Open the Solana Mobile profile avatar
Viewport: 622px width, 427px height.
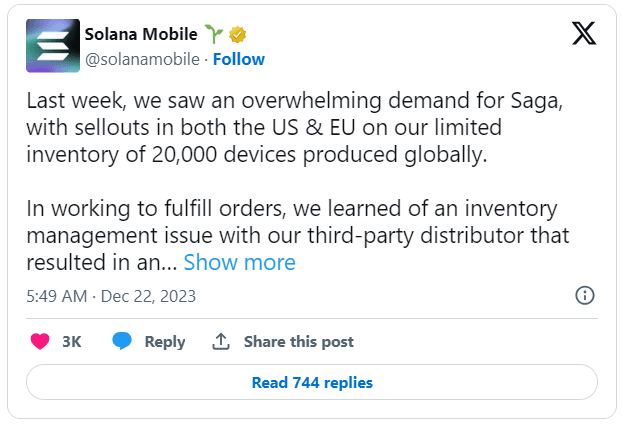53,46
